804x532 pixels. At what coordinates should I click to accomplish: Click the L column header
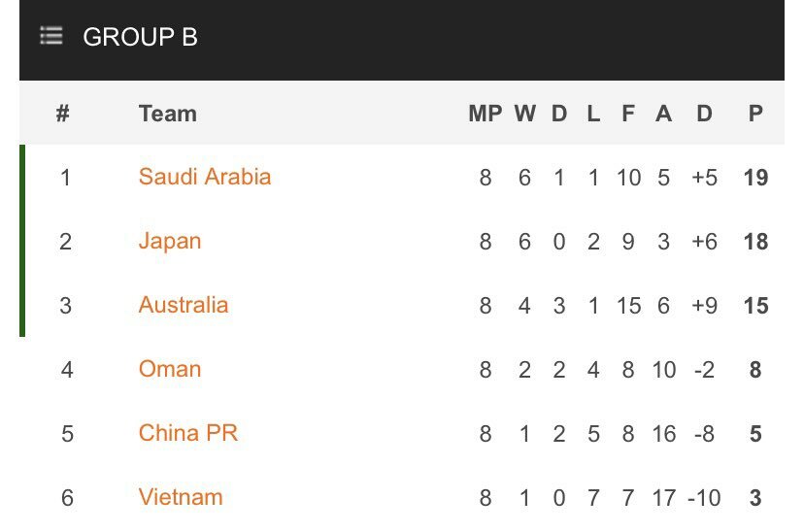pos(593,114)
